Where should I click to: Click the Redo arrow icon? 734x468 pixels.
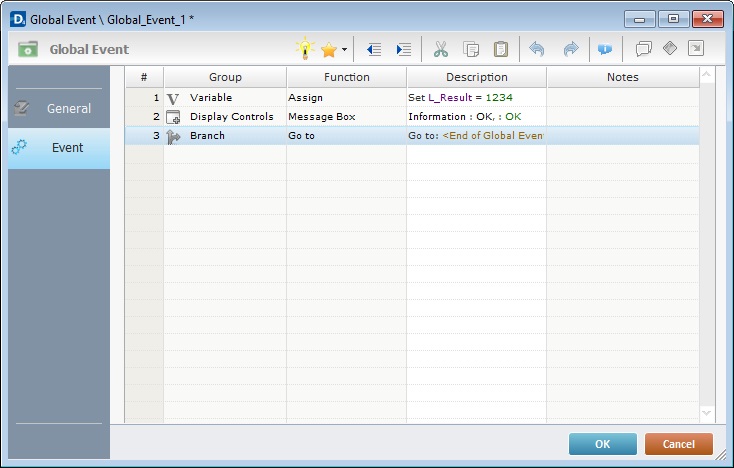point(570,49)
